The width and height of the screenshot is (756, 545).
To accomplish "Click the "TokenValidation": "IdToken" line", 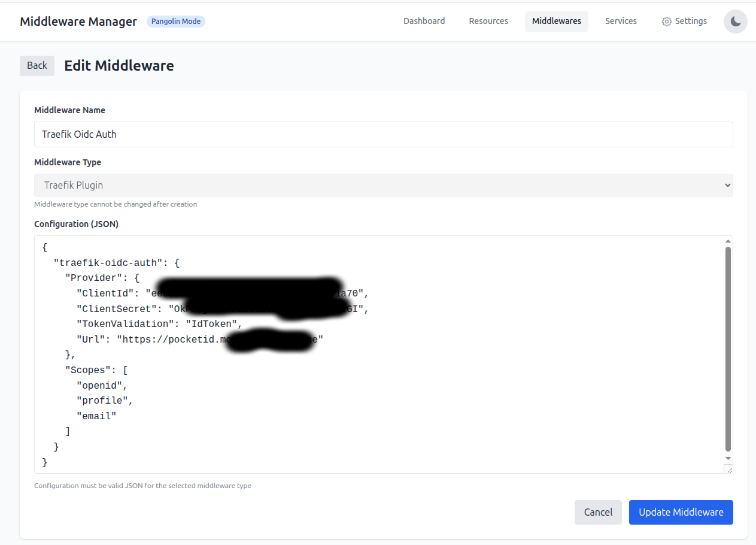I will tap(159, 324).
